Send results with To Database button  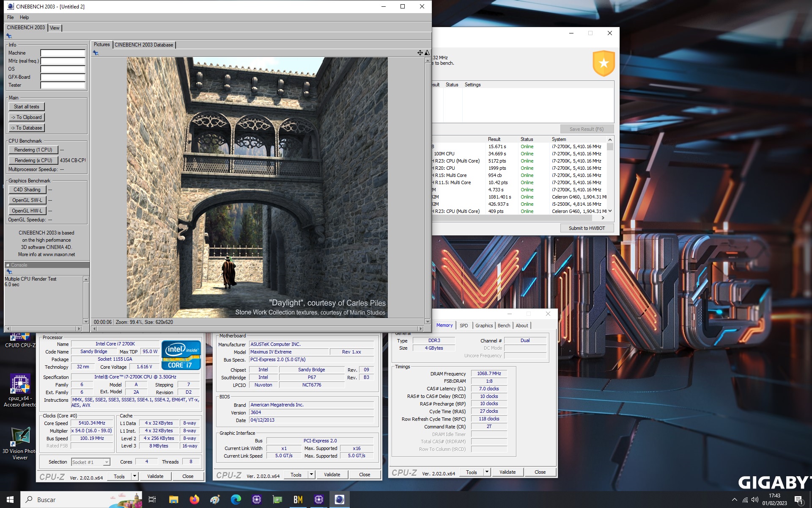(27, 128)
